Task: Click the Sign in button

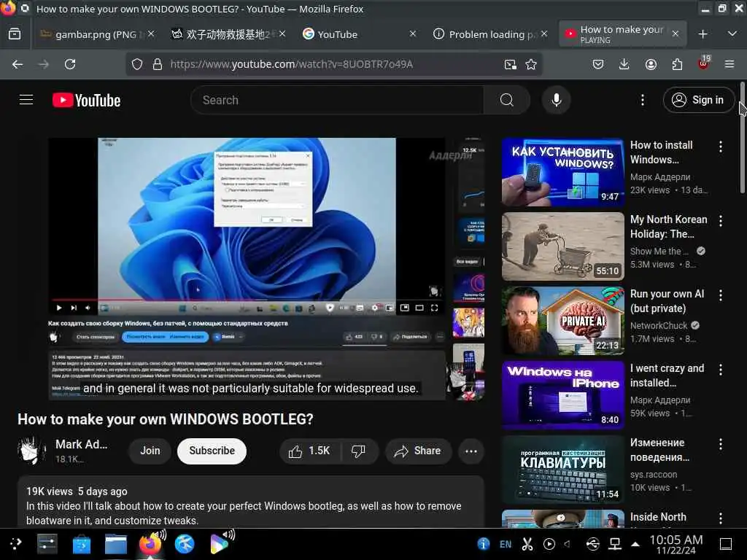Action: coord(698,100)
